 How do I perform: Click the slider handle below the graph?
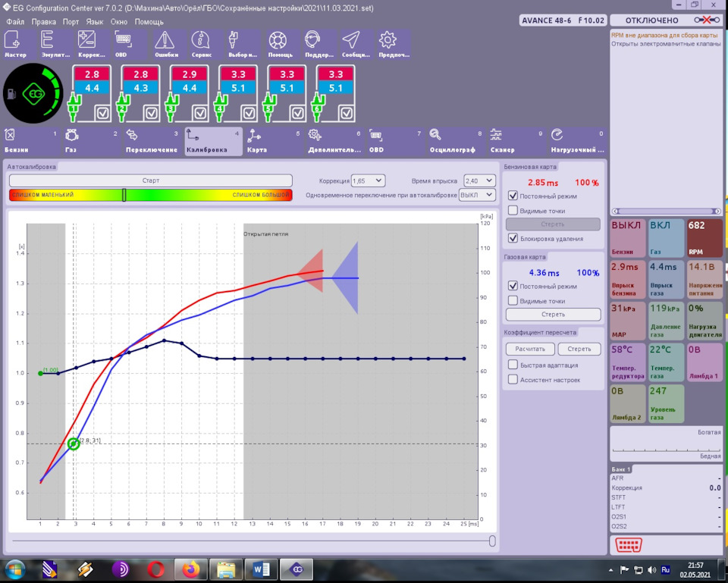[x=492, y=541]
